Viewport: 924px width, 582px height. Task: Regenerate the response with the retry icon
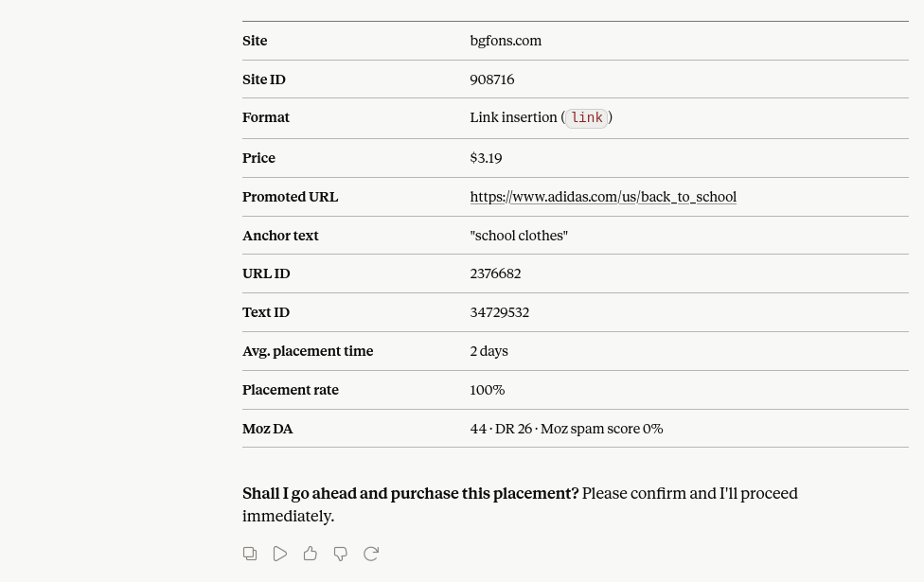371,554
